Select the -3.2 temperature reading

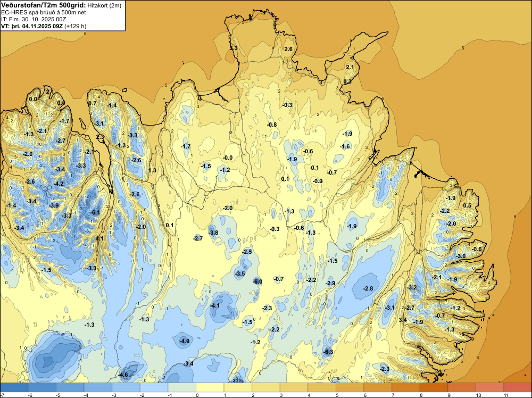click(412, 287)
